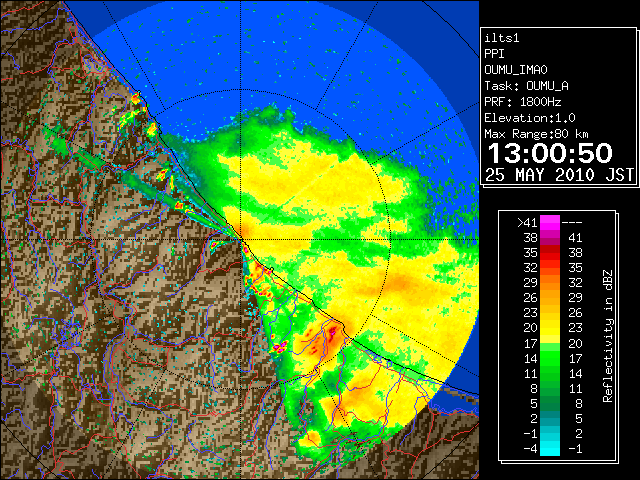Click the "41" label in legend's right column
Viewport: 640px width, 480px height.
(575, 238)
